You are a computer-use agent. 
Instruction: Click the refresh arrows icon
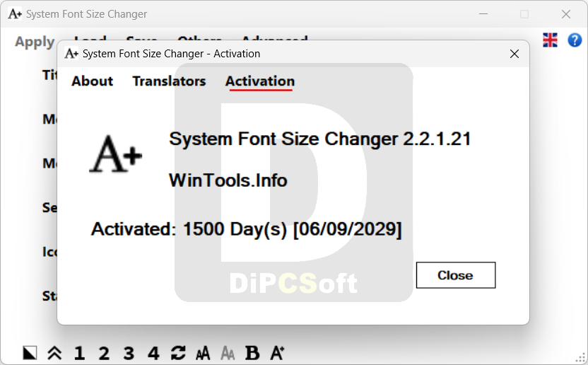click(178, 353)
